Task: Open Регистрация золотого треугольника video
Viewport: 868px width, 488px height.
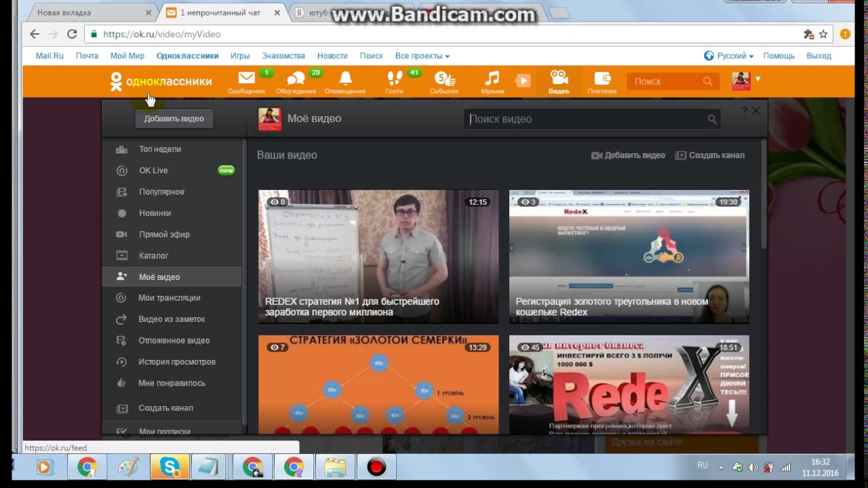Action: pyautogui.click(x=629, y=257)
